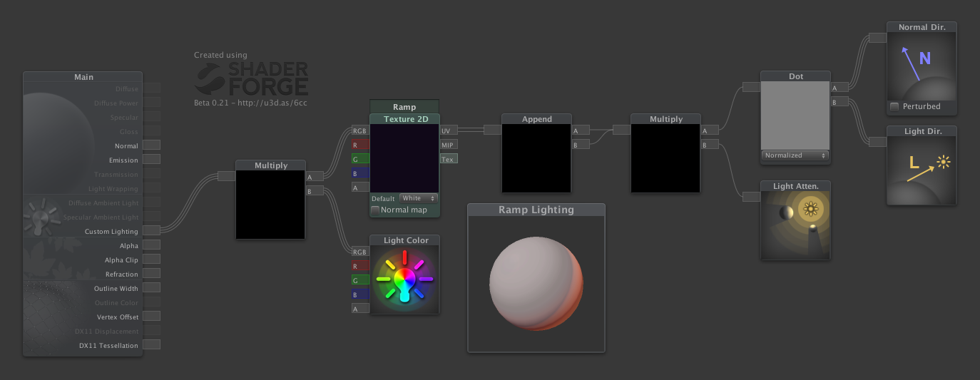This screenshot has height=380, width=980.
Task: Click the Texture 2D UV input port
Action: coord(449,130)
